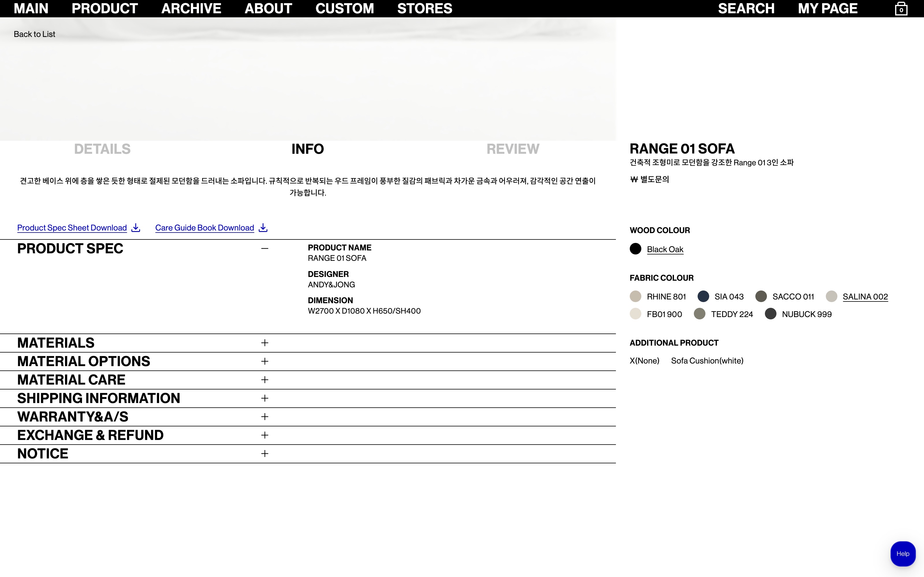The image size is (924, 577).
Task: Click plus icon for Warranty&A/S
Action: 264,417
